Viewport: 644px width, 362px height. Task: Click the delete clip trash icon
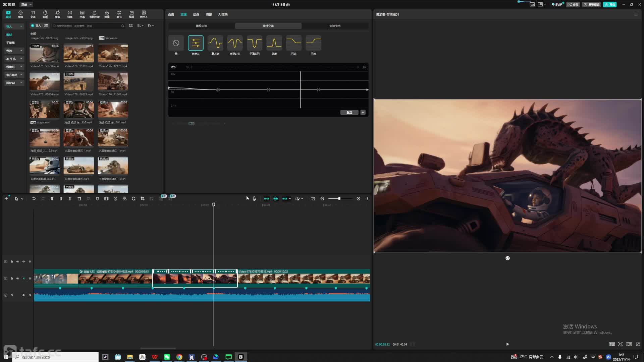pyautogui.click(x=79, y=199)
